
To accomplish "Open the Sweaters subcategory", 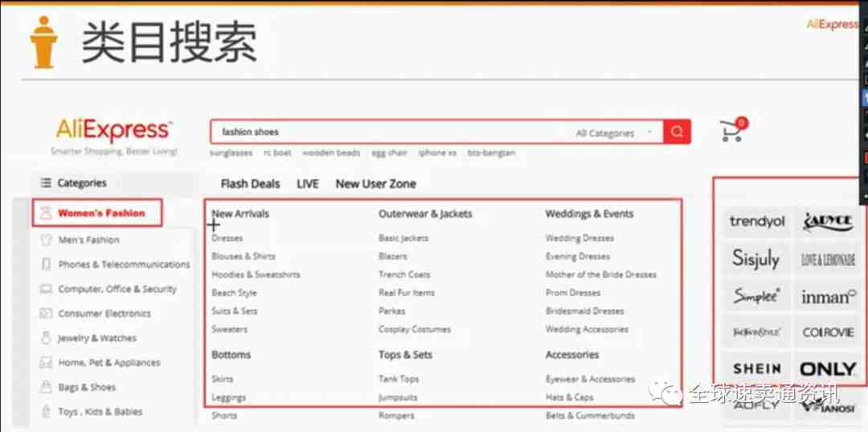I will [229, 330].
